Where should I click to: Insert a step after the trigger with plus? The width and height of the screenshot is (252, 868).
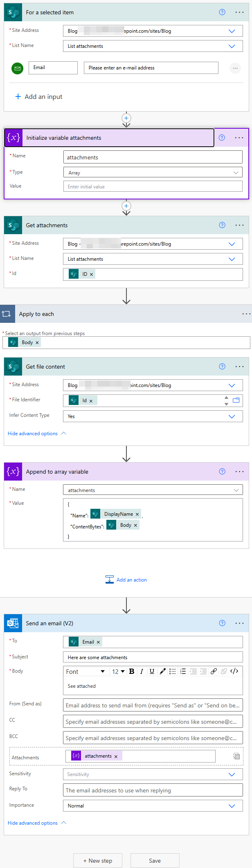126,118
